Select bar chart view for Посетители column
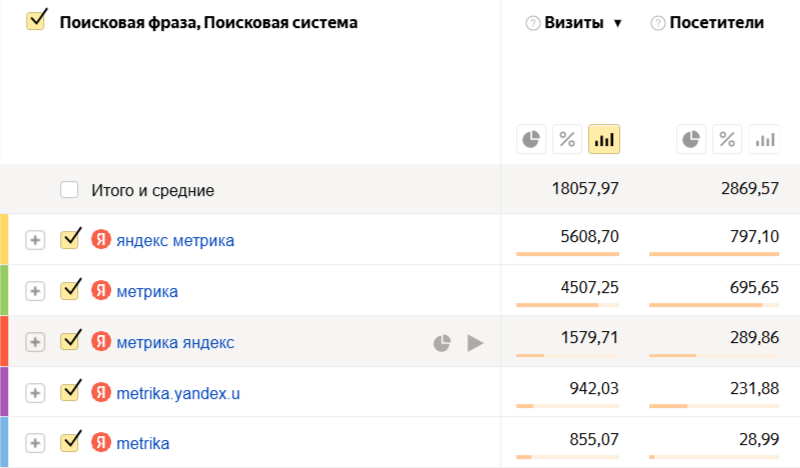Viewport: 800px width, 468px height. pyautogui.click(x=765, y=139)
